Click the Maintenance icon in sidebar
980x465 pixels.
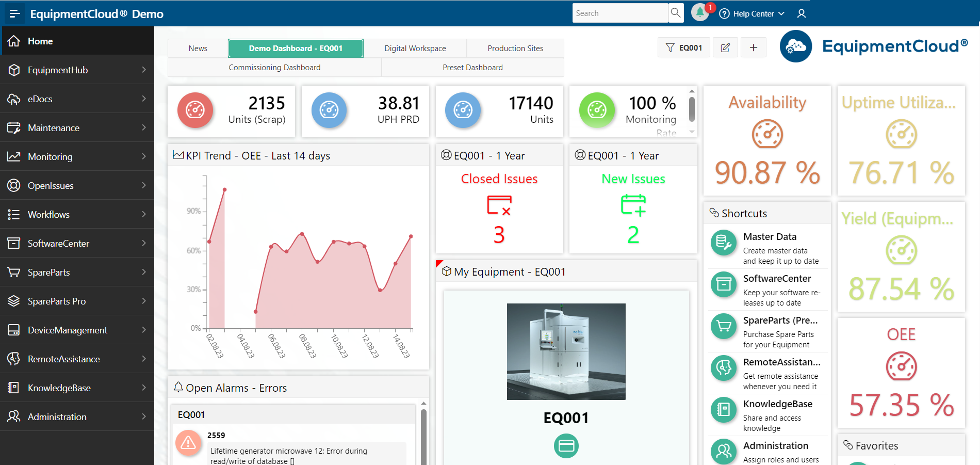14,127
